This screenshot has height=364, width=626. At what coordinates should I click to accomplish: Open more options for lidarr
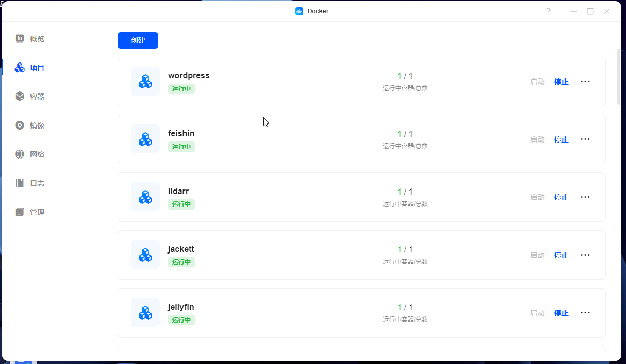(x=585, y=197)
